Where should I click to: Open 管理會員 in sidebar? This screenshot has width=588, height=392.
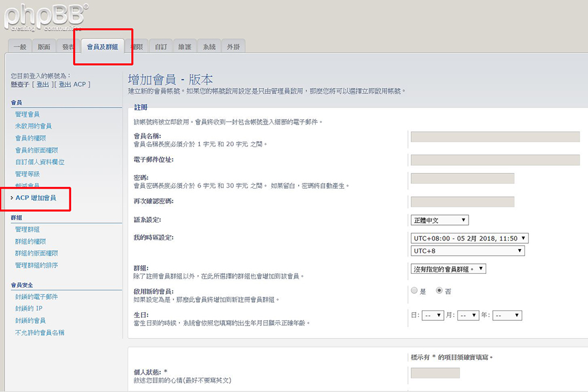point(28,114)
